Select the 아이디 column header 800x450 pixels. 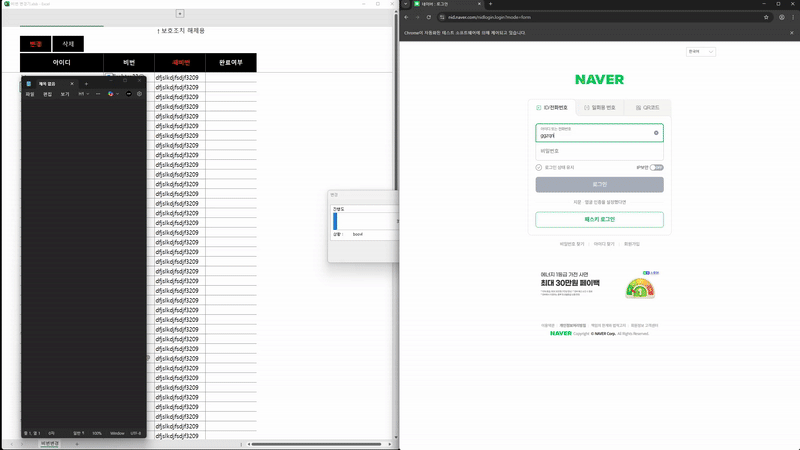point(62,62)
